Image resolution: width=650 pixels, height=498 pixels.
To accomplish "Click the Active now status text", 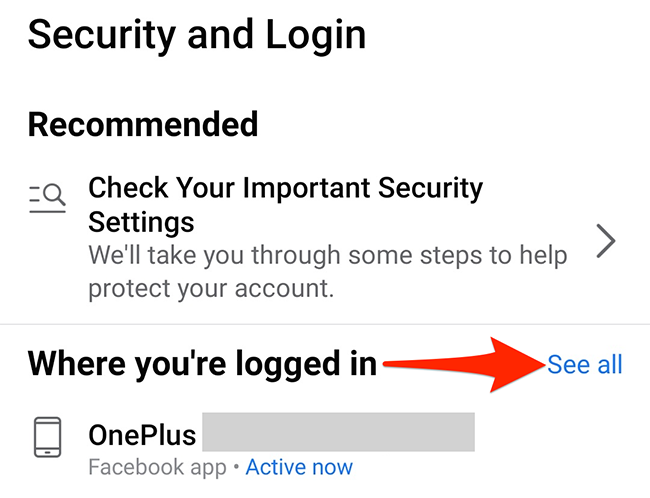I will tap(299, 467).
